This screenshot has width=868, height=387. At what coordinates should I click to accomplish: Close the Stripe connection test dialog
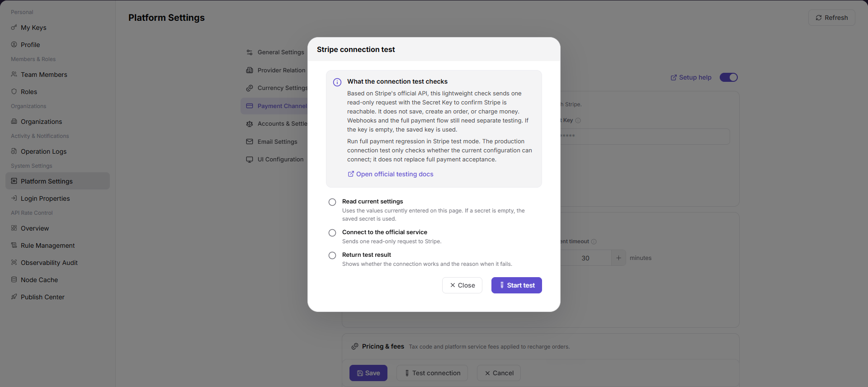[x=462, y=285]
